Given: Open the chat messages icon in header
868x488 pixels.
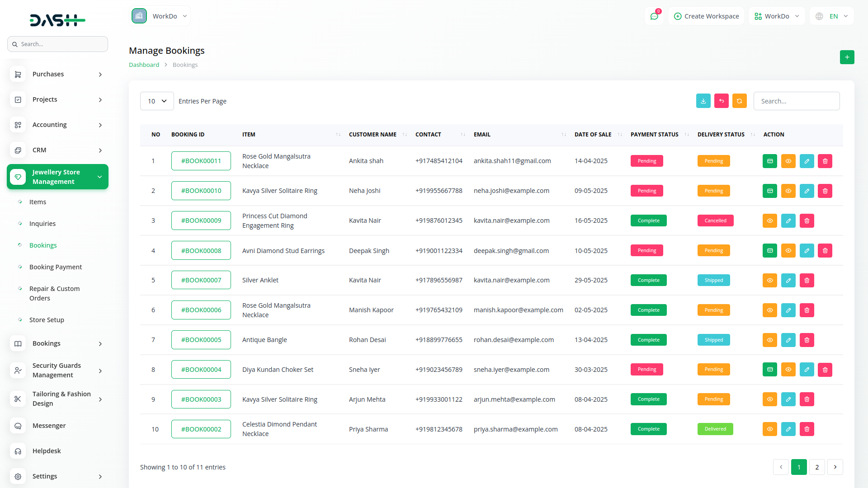Looking at the screenshot, I should 654,16.
